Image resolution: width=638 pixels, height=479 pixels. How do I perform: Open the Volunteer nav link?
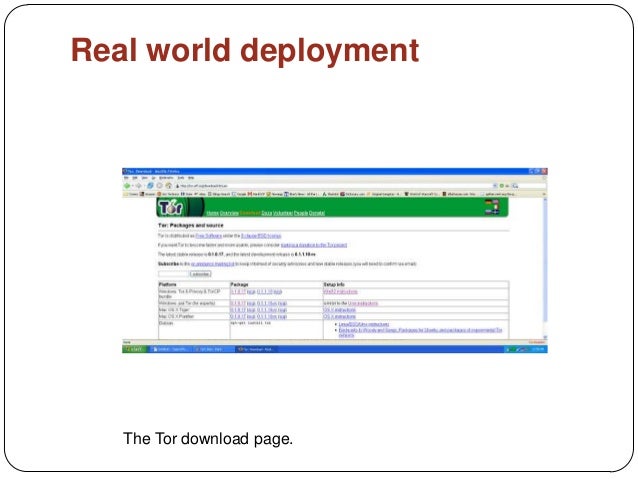pyautogui.click(x=283, y=213)
